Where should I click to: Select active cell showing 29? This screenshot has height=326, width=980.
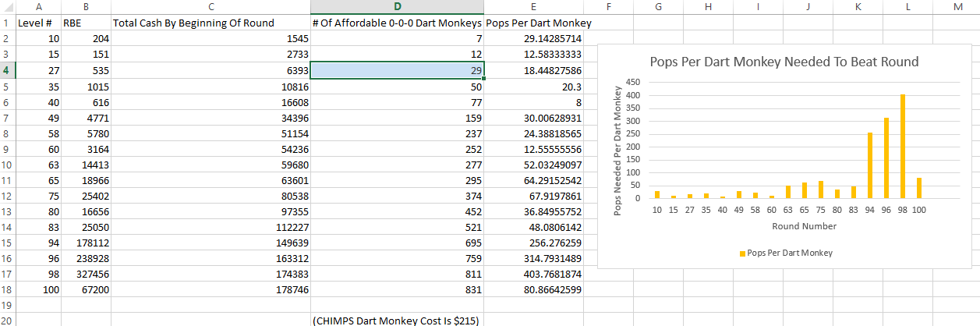pos(397,69)
